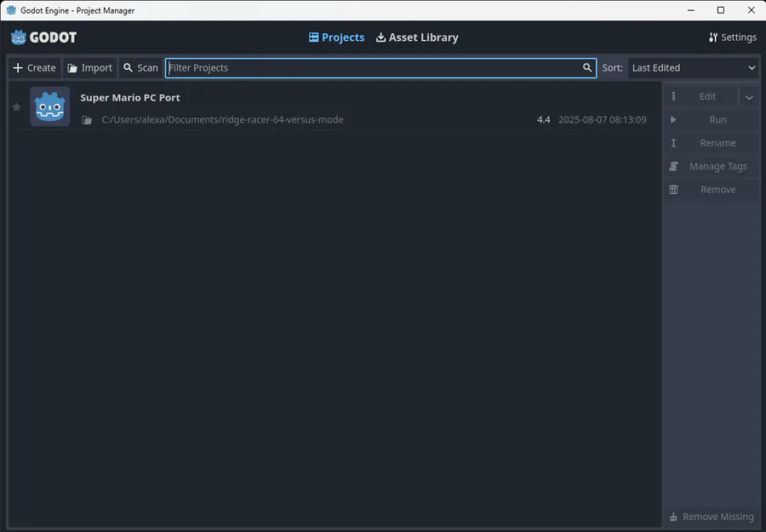Open Manage Tags for project
The image size is (766, 532).
(712, 167)
